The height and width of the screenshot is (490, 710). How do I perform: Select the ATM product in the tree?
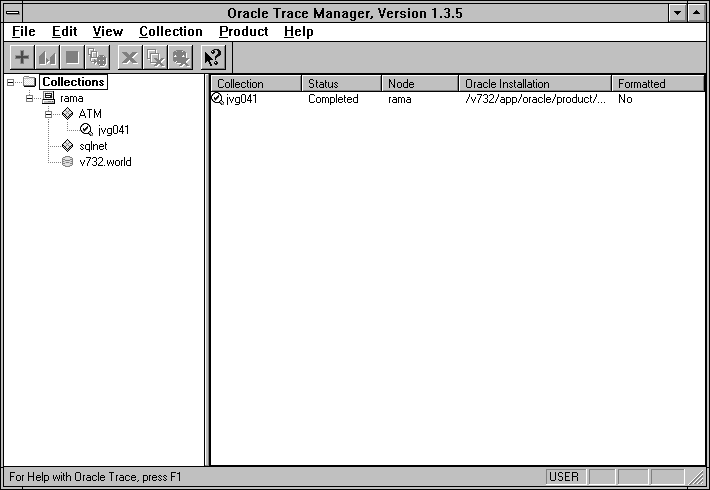coord(90,114)
